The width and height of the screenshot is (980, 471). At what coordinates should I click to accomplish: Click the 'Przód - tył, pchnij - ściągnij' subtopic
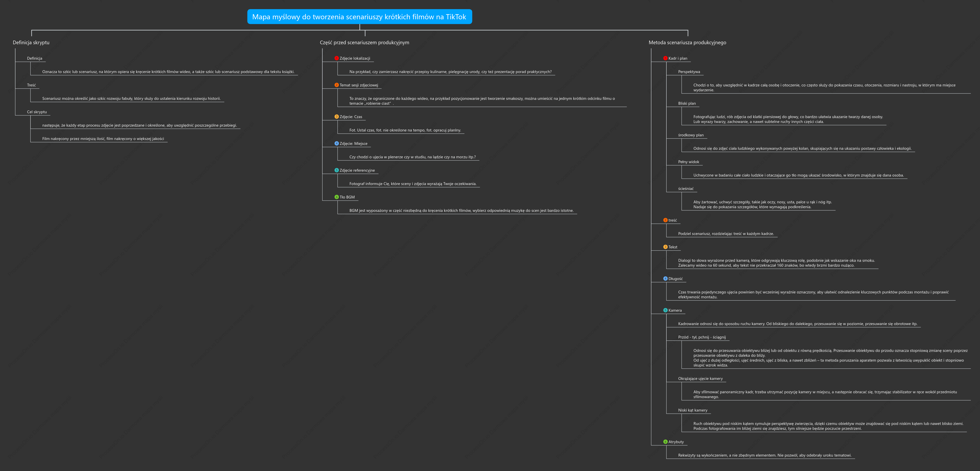point(702,337)
